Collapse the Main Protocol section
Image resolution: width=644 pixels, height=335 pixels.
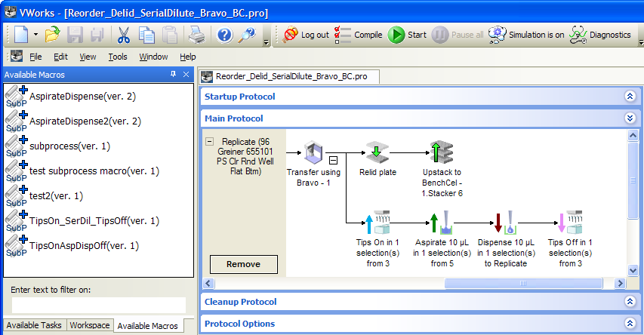tap(630, 118)
